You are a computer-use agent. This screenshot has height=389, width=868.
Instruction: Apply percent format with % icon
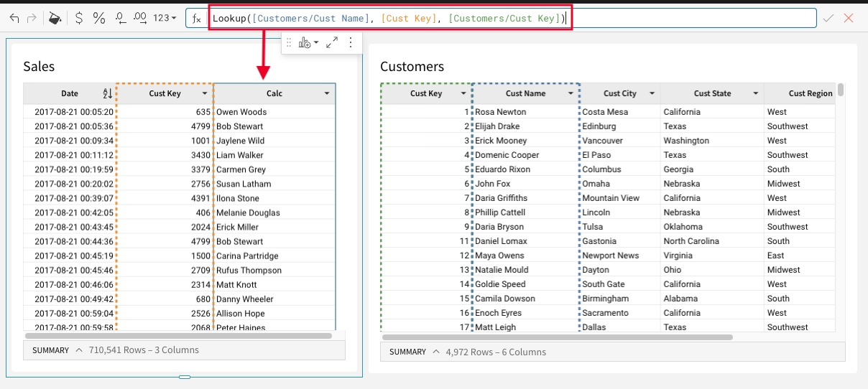click(99, 18)
